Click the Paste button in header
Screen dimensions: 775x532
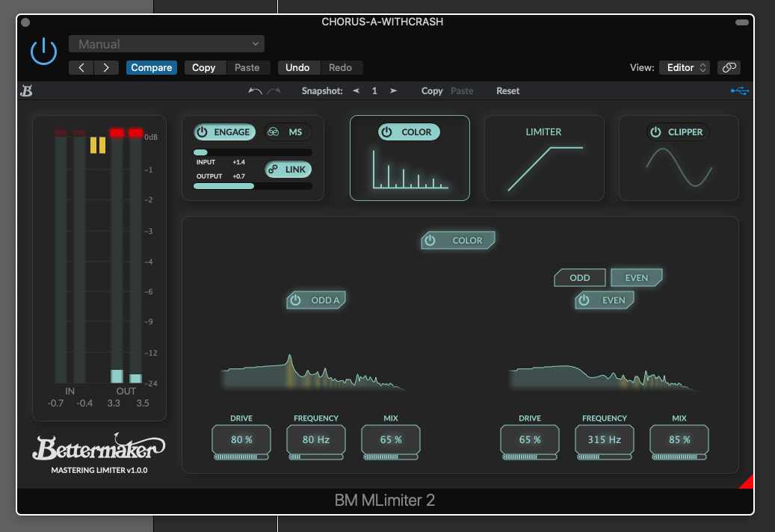[x=247, y=68]
